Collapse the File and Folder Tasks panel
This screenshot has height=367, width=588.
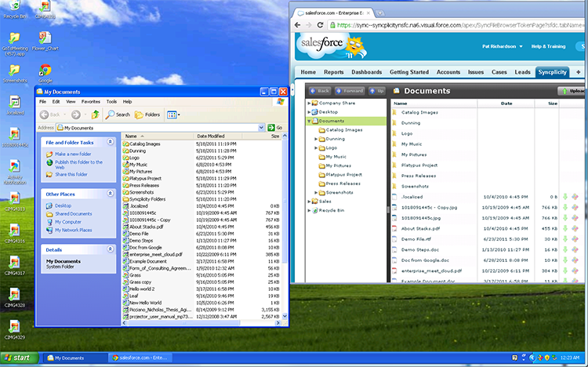tap(111, 142)
